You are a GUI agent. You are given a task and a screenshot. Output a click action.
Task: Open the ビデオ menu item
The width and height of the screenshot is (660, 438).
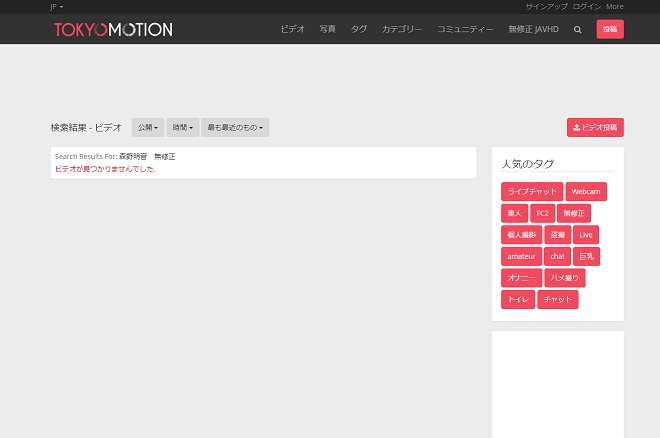point(293,30)
